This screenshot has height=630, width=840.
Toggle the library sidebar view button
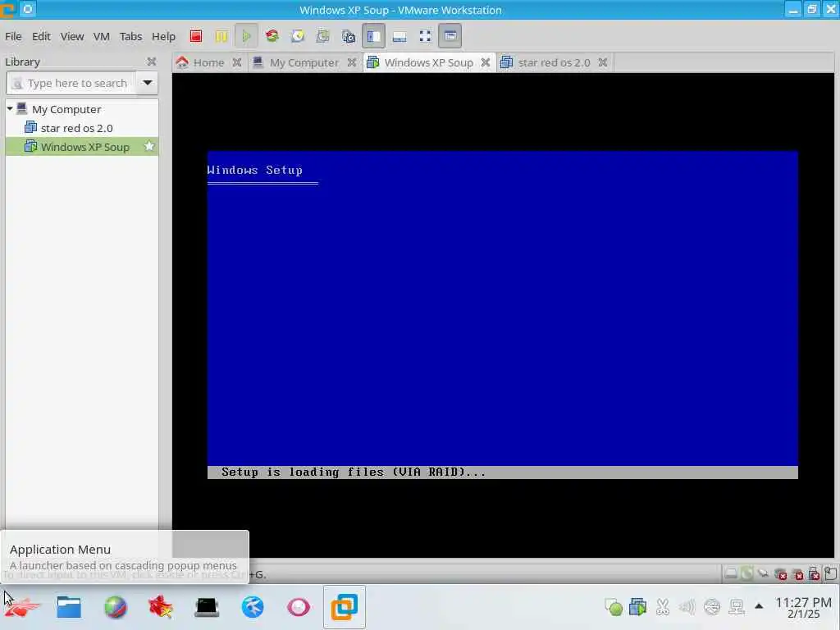click(x=373, y=36)
